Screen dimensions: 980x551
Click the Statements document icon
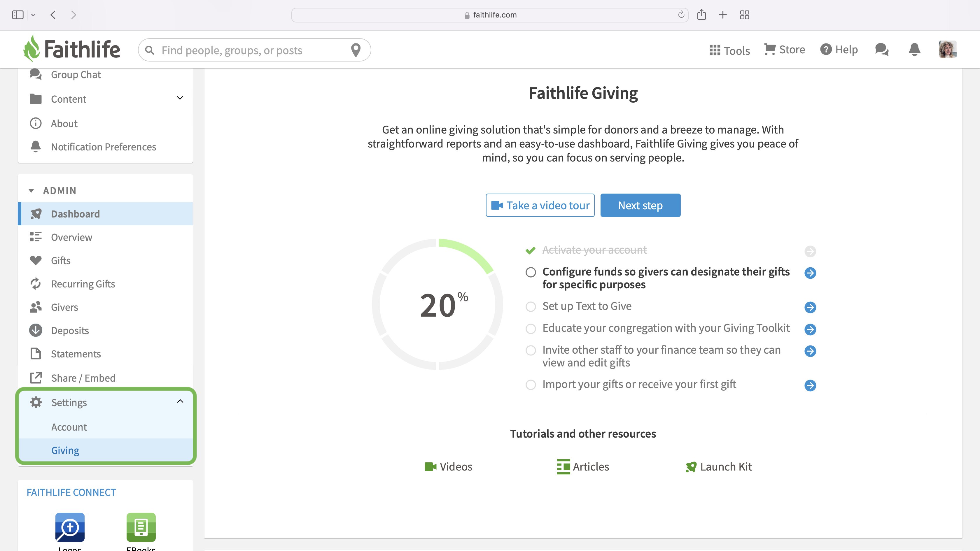click(36, 354)
